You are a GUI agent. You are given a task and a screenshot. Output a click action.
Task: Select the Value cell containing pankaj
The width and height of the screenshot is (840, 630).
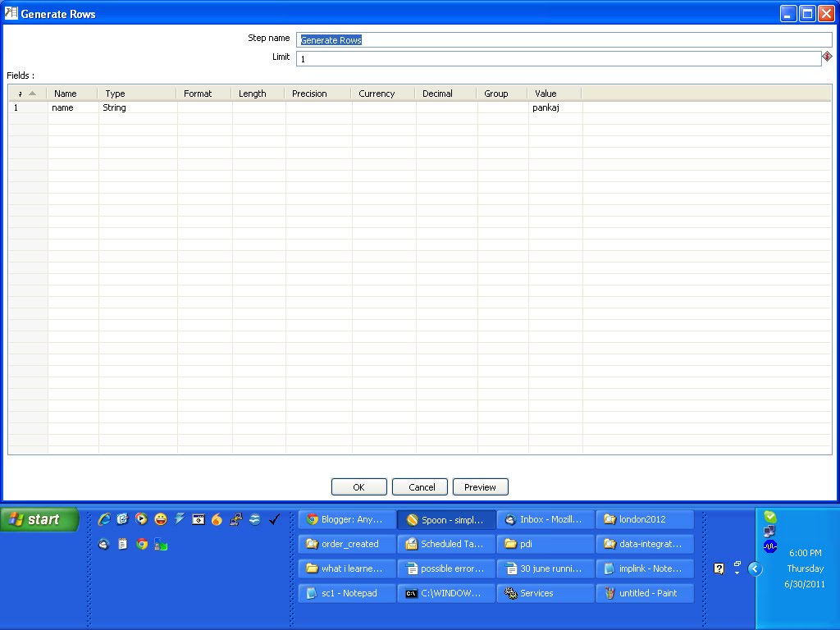click(x=552, y=107)
